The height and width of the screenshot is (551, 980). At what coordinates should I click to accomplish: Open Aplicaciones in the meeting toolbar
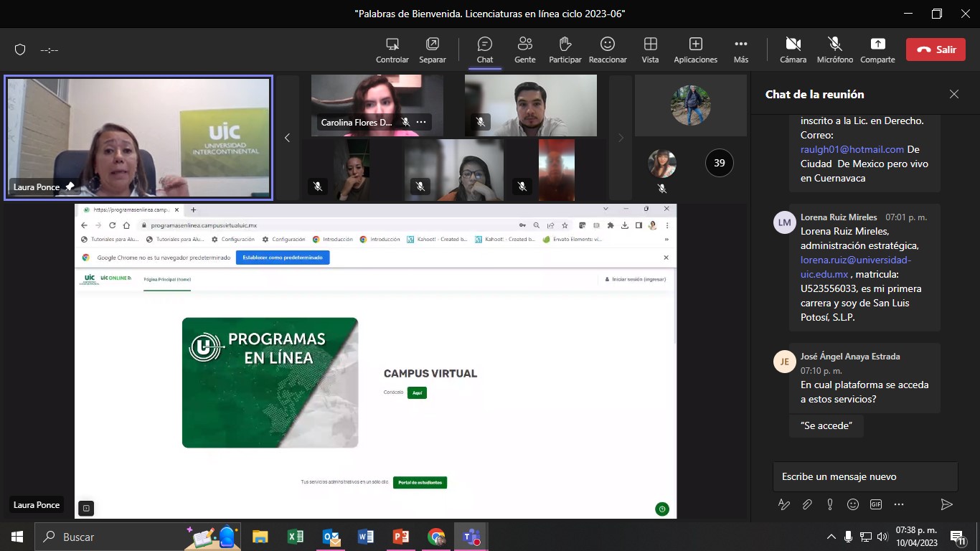(695, 50)
